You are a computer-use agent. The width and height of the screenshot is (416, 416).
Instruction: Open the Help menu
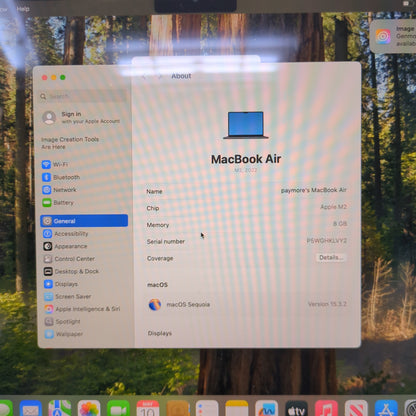tap(23, 9)
